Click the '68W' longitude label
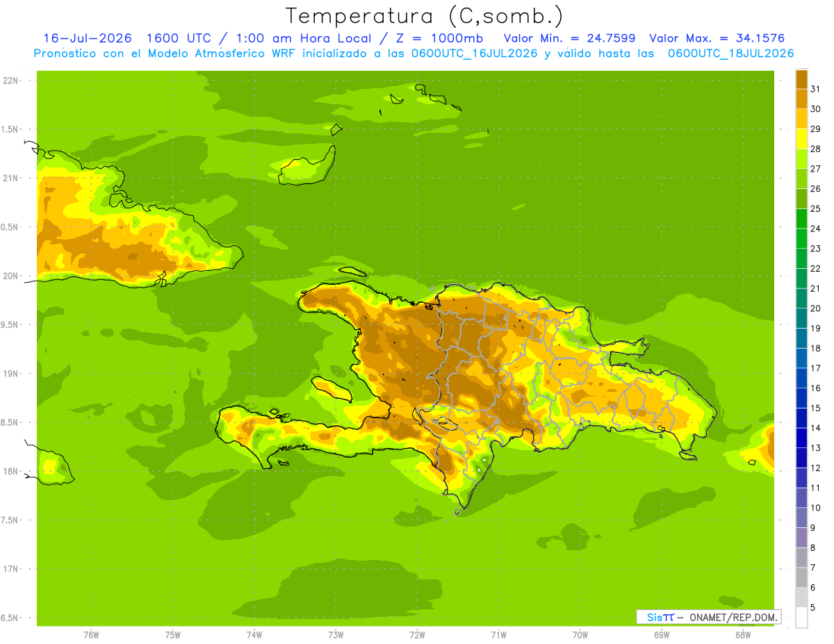This screenshot has height=644, width=834. 743,634
